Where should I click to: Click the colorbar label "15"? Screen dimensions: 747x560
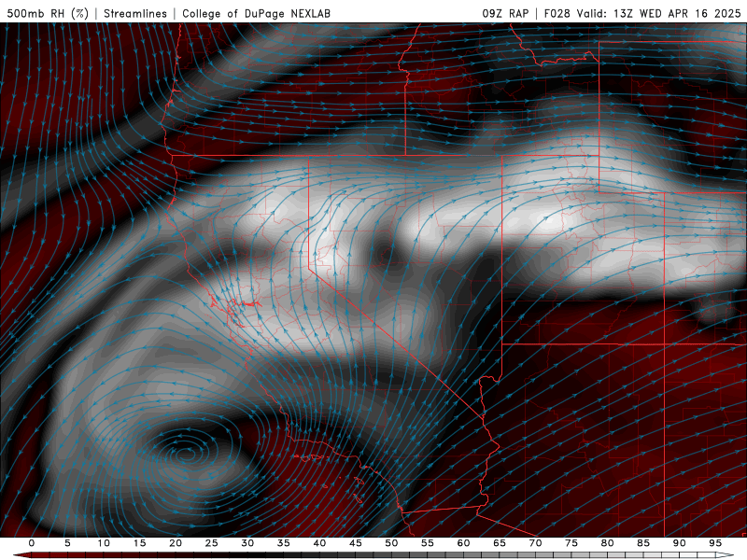click(139, 543)
